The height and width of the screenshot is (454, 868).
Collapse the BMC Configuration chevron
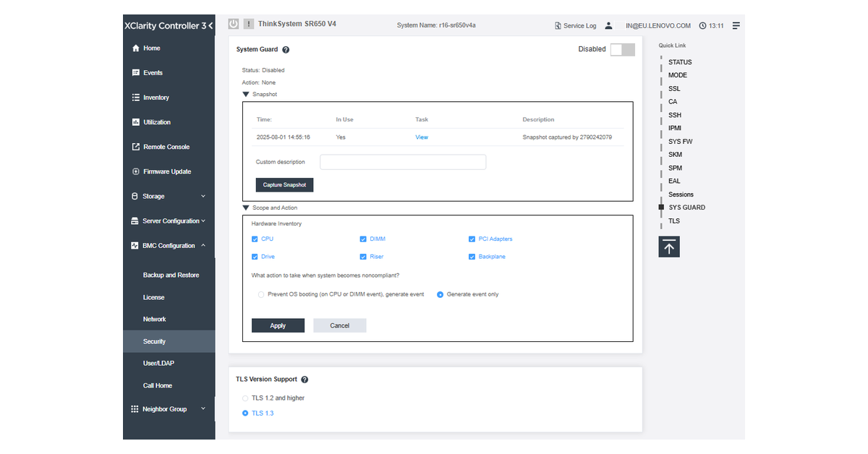point(203,246)
